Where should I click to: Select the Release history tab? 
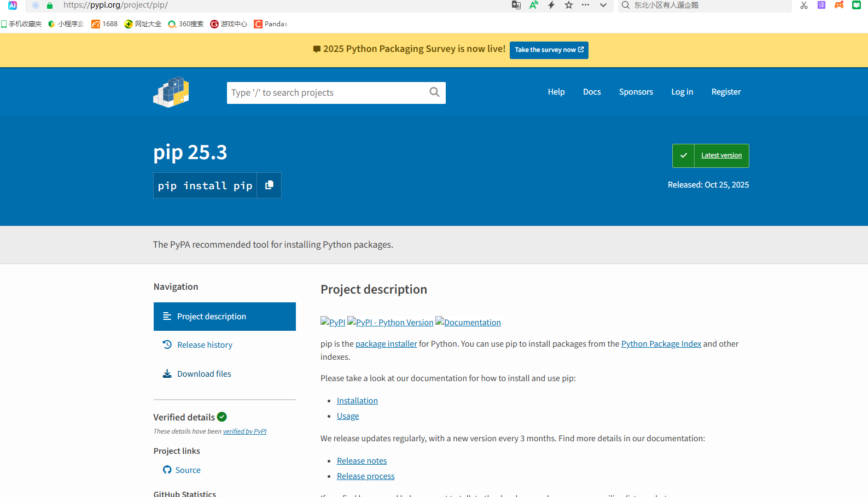pos(225,345)
